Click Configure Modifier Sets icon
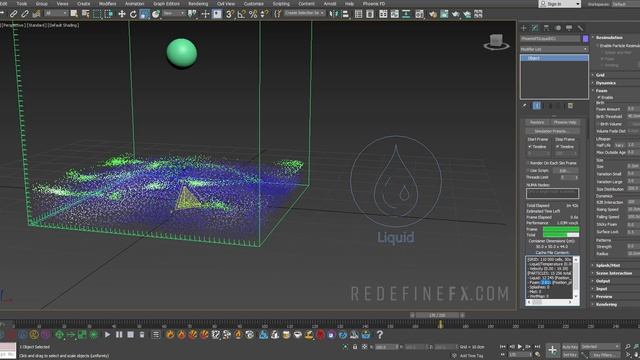This screenshot has width=640, height=360. click(570, 106)
